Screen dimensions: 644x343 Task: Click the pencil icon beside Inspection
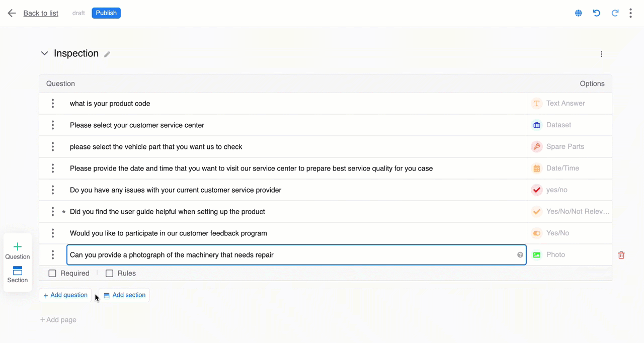(x=107, y=54)
